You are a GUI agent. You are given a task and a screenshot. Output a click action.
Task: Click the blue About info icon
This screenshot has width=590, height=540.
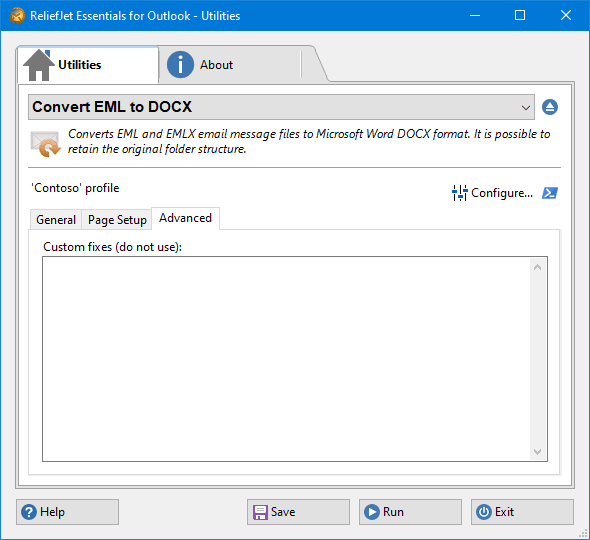click(x=180, y=65)
